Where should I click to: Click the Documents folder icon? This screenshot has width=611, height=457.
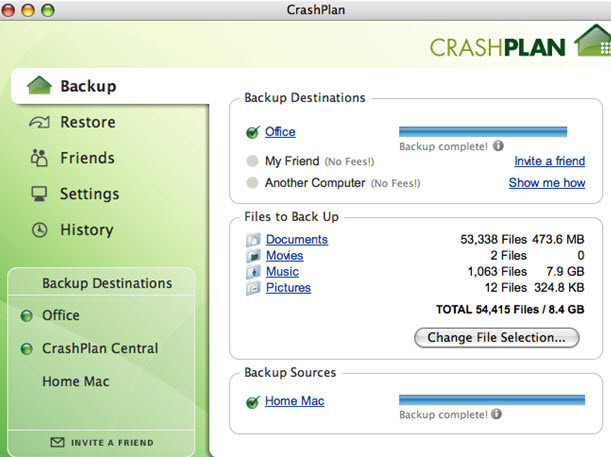point(253,240)
